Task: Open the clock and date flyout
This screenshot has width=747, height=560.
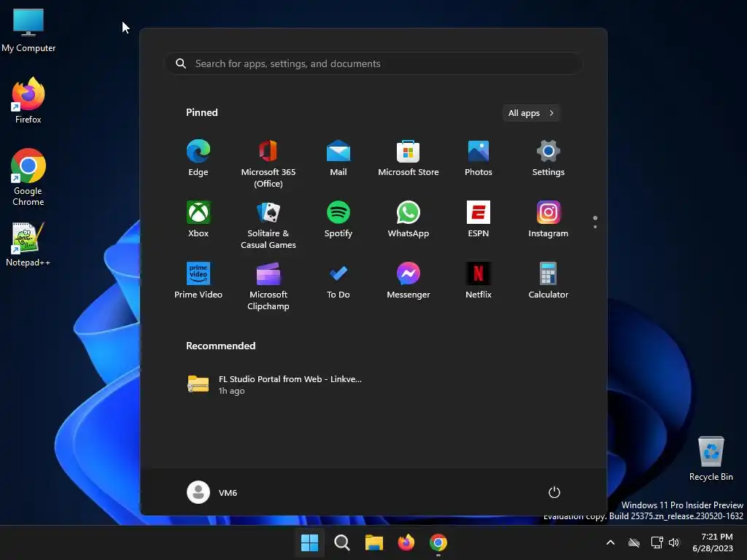Action: click(712, 542)
